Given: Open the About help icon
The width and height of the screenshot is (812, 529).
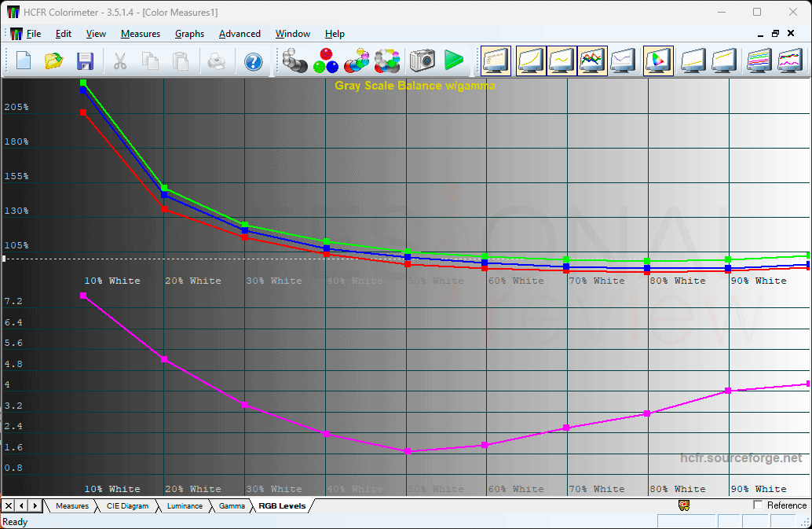Looking at the screenshot, I should coord(253,61).
